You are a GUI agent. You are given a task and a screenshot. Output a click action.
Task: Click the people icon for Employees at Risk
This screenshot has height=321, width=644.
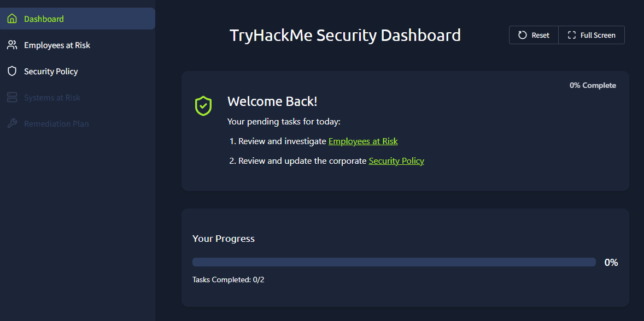click(x=12, y=45)
